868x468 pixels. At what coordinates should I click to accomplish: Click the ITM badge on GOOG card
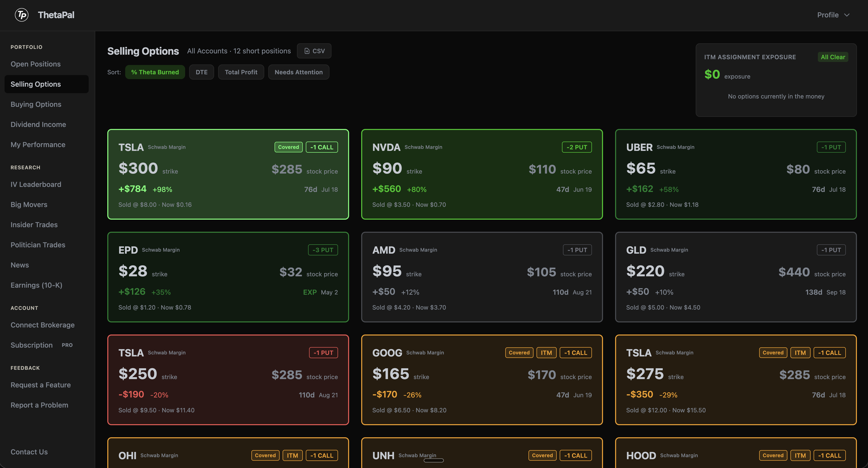(x=547, y=353)
